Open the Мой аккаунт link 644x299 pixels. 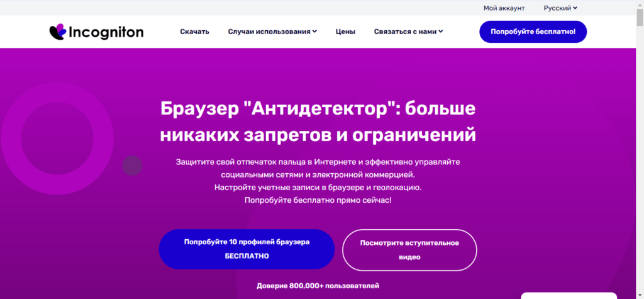click(504, 8)
